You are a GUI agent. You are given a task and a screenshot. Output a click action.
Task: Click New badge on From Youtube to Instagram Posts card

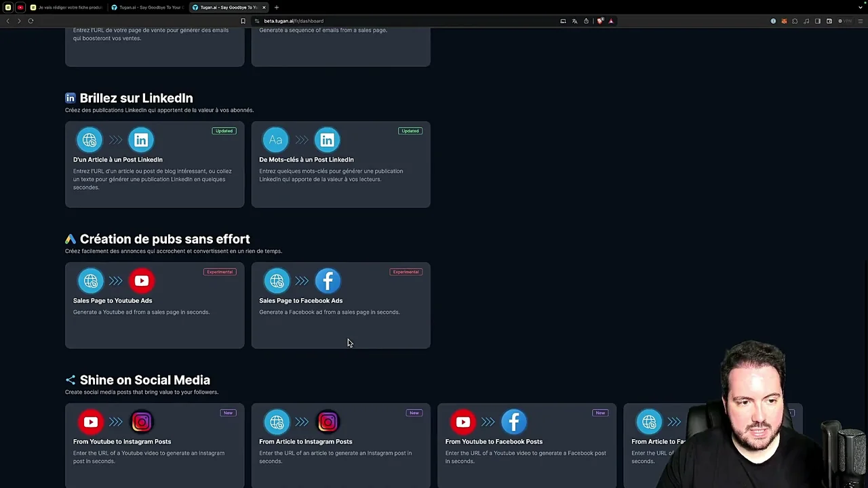click(228, 413)
